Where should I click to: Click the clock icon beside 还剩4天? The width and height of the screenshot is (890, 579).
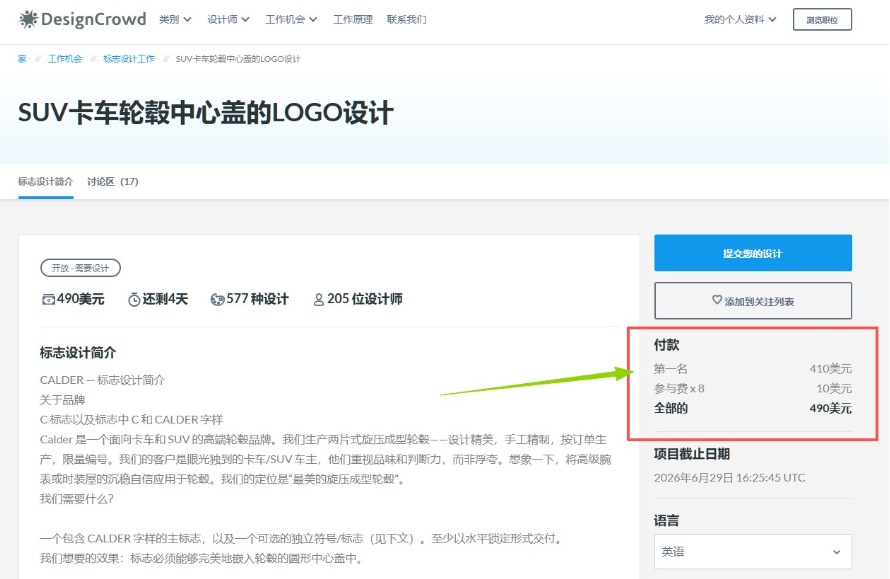(x=134, y=299)
